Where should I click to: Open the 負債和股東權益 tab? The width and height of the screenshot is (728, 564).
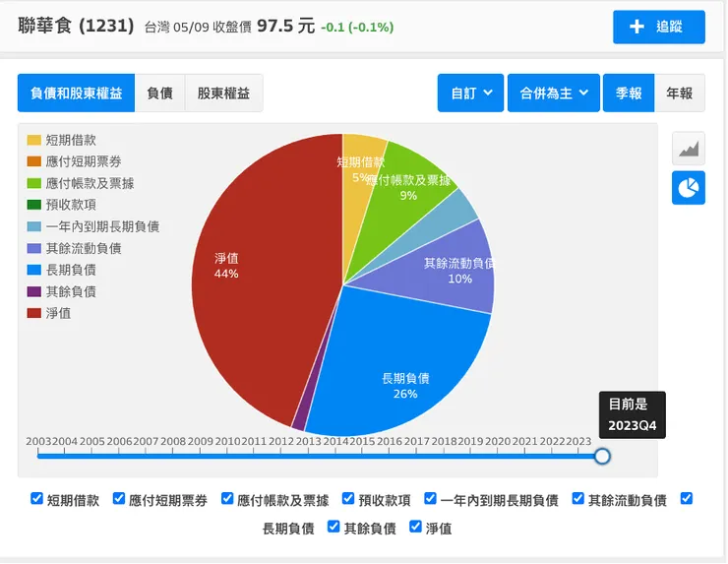76,93
